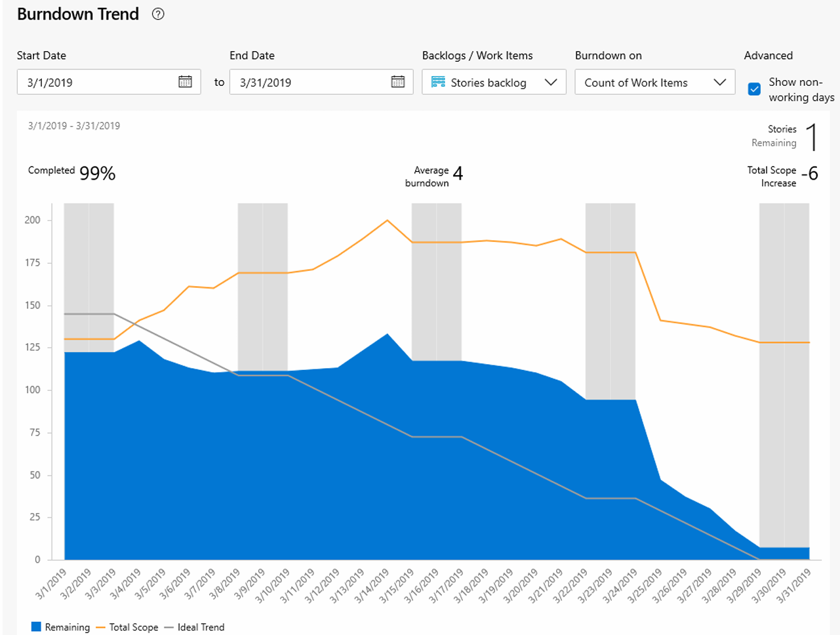This screenshot has height=635, width=840.
Task: Toggle the Ideal Trend series via its legend entry
Action: 201,626
